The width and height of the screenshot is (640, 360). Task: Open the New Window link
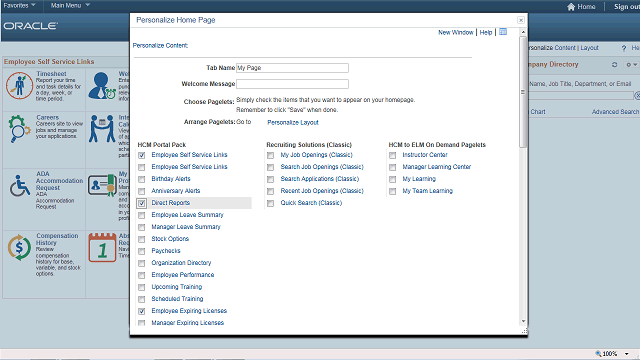[456, 32]
